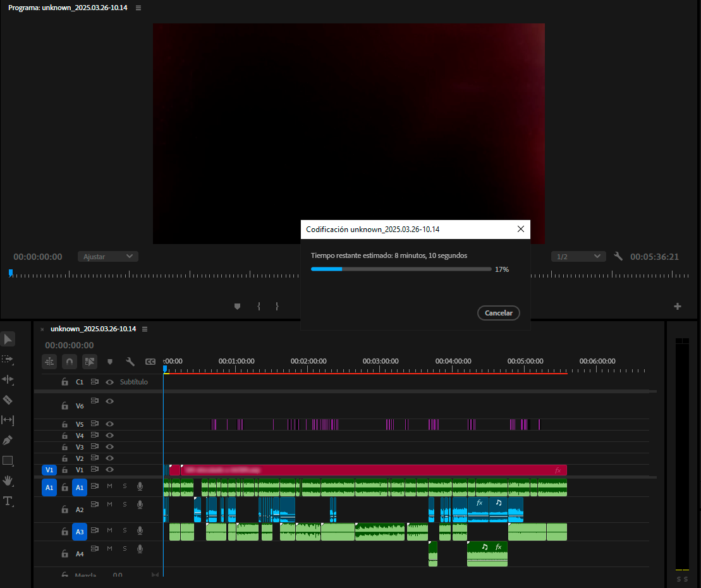The height and width of the screenshot is (588, 701).
Task: Open Program monitor settings wrench
Action: (x=618, y=256)
